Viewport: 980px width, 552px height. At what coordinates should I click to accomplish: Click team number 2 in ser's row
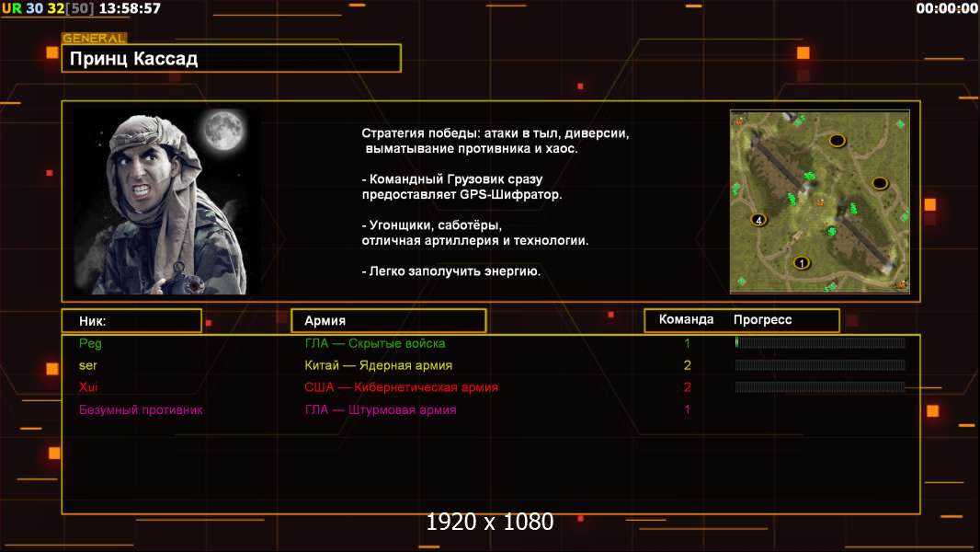[x=687, y=365]
